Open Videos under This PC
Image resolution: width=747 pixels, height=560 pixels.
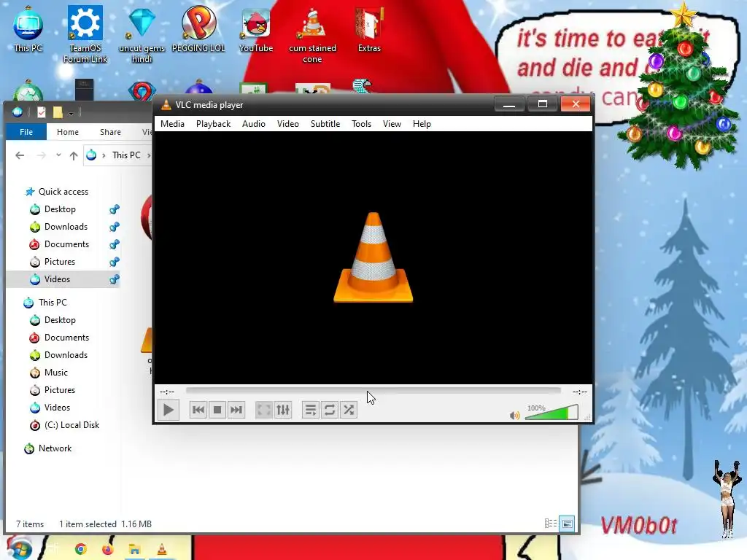[x=57, y=408]
